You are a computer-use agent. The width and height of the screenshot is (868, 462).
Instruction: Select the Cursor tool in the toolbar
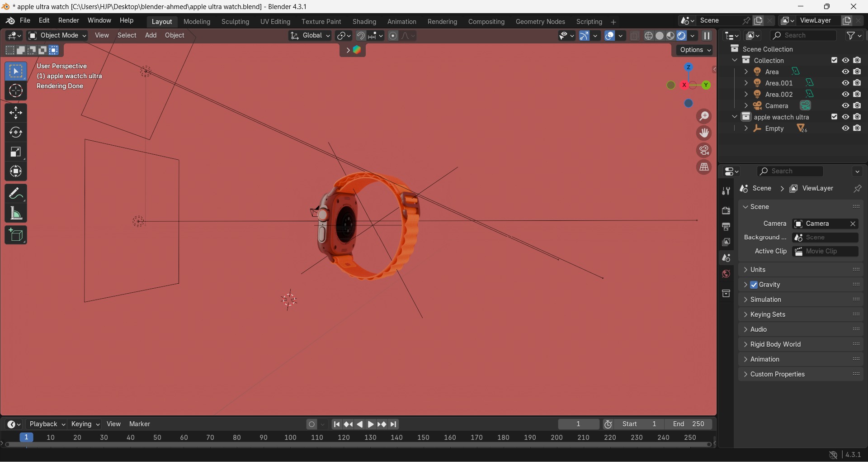[x=16, y=91]
